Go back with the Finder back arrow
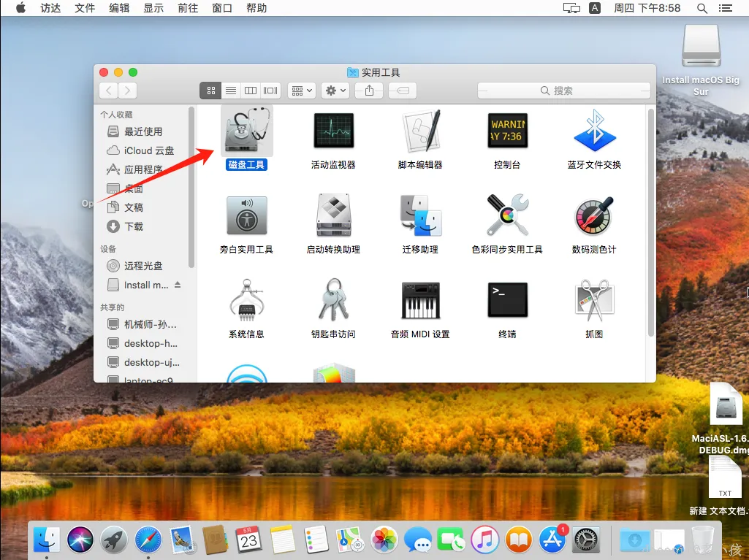The height and width of the screenshot is (560, 749). coord(109,91)
